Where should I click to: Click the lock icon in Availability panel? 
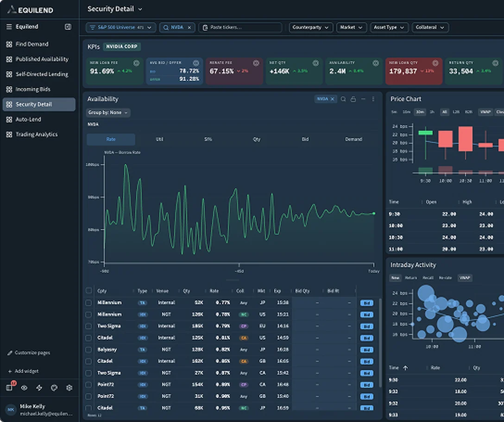353,99
